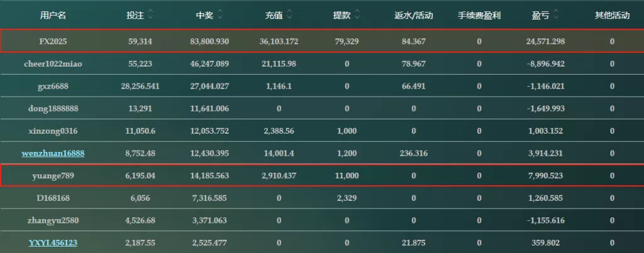The image size is (644, 253).
Task: Click the sort arrows beside 充值 header
Action: coord(289,14)
